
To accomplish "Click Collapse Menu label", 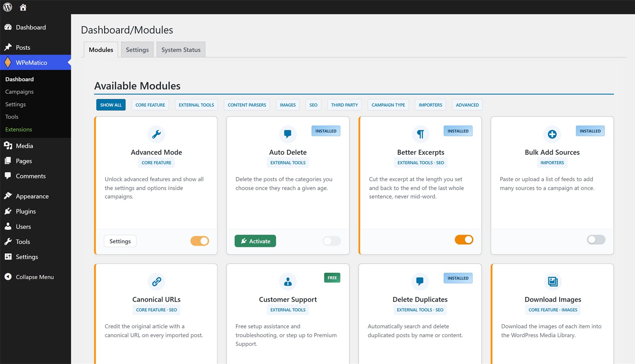I will 35,277.
